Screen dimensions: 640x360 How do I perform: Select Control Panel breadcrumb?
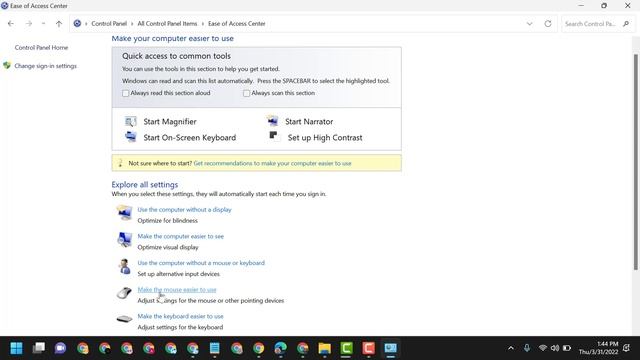[109, 24]
